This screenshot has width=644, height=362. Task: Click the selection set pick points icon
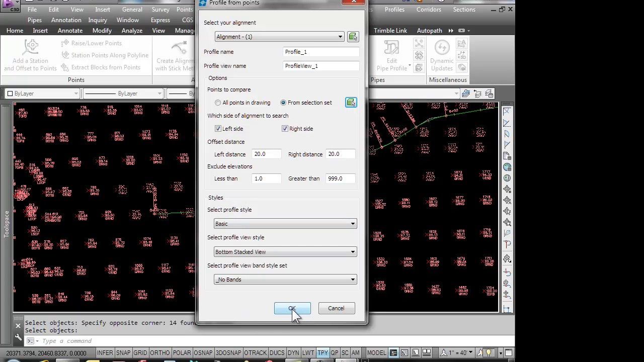pos(351,103)
